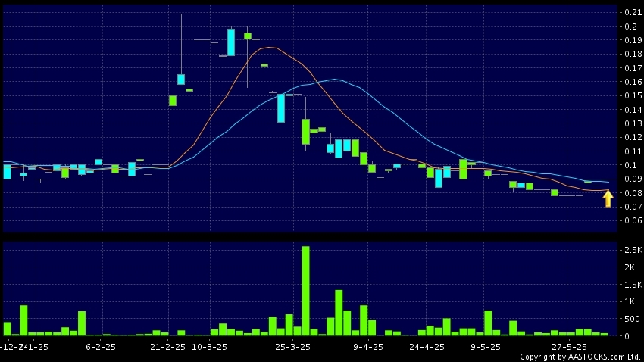Click the 0.2 price axis label

[630, 27]
